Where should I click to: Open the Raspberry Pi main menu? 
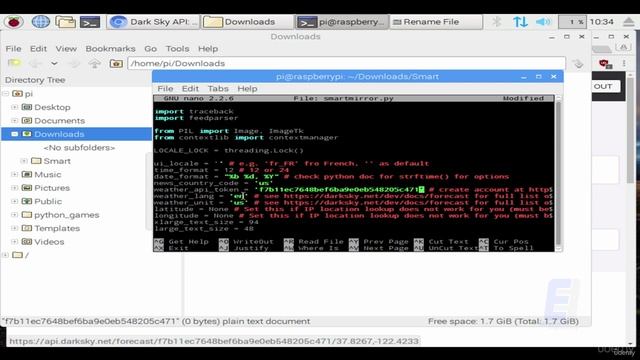pyautogui.click(x=13, y=22)
